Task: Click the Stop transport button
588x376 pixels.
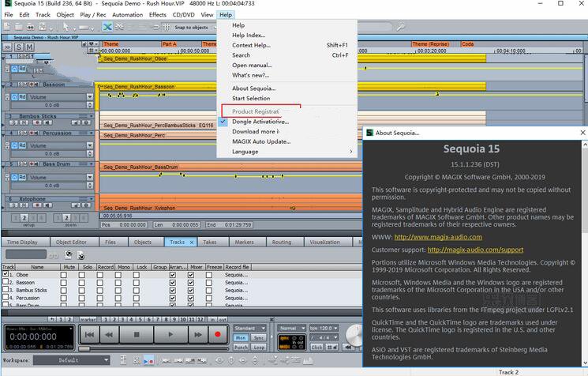Action: (137, 334)
